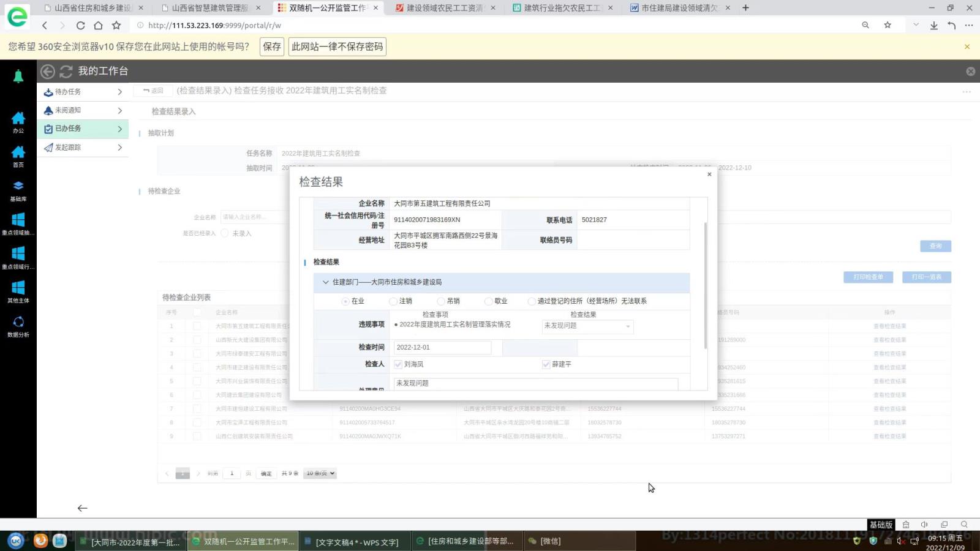
Task: Switch to 山西省住房和城乡建设 tab
Action: 94,8
